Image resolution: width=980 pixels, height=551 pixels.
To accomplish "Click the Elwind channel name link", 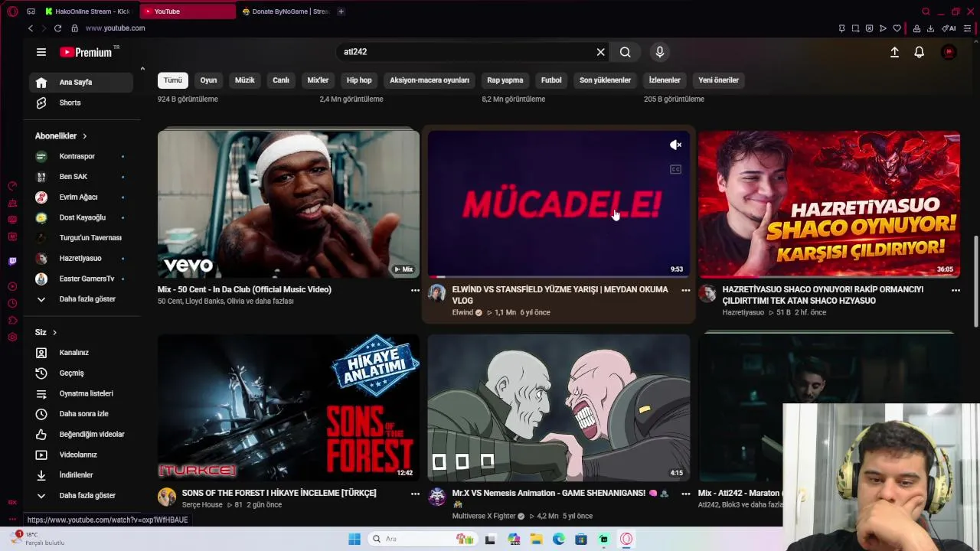I will [x=462, y=312].
